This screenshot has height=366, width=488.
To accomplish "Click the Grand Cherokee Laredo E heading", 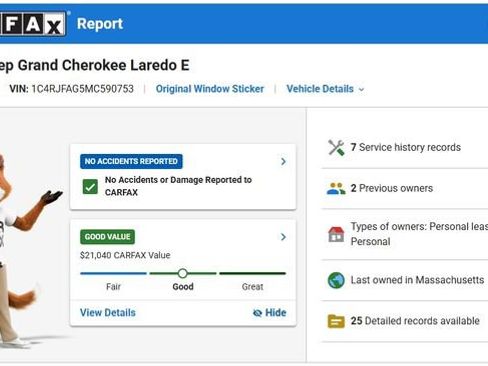I will (x=95, y=65).
